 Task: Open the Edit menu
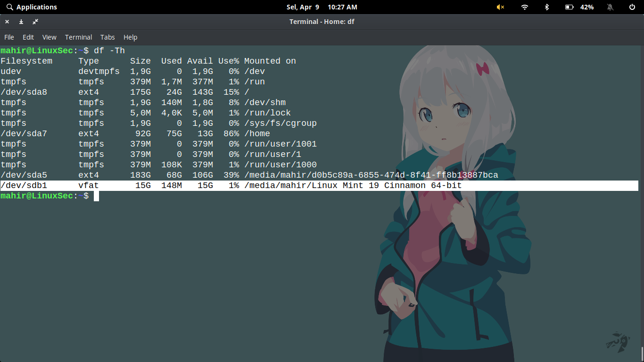click(28, 37)
